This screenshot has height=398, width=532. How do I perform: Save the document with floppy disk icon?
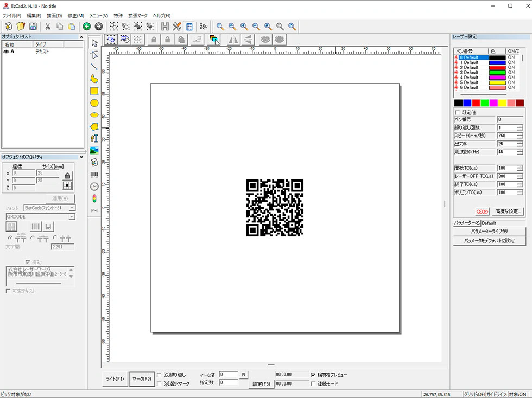click(x=33, y=27)
